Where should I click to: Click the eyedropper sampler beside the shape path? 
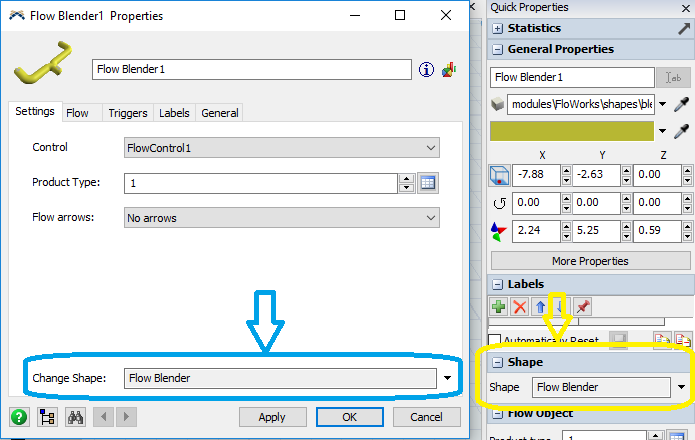682,104
